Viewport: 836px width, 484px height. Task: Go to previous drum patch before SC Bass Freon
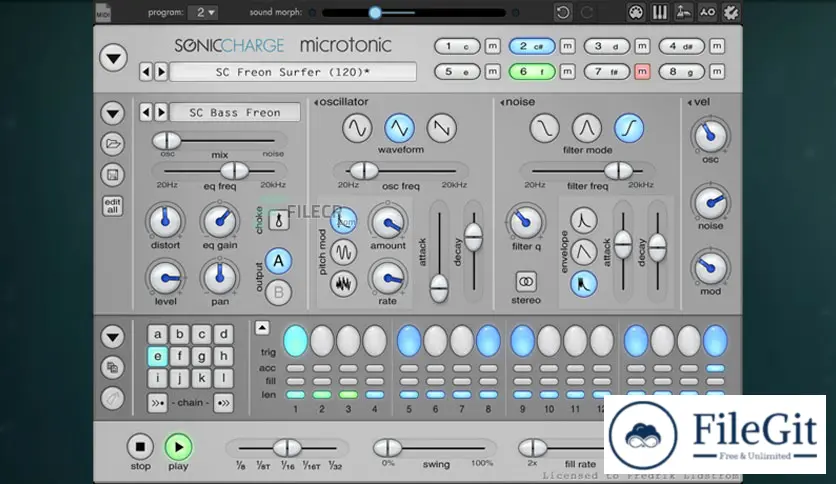point(146,112)
